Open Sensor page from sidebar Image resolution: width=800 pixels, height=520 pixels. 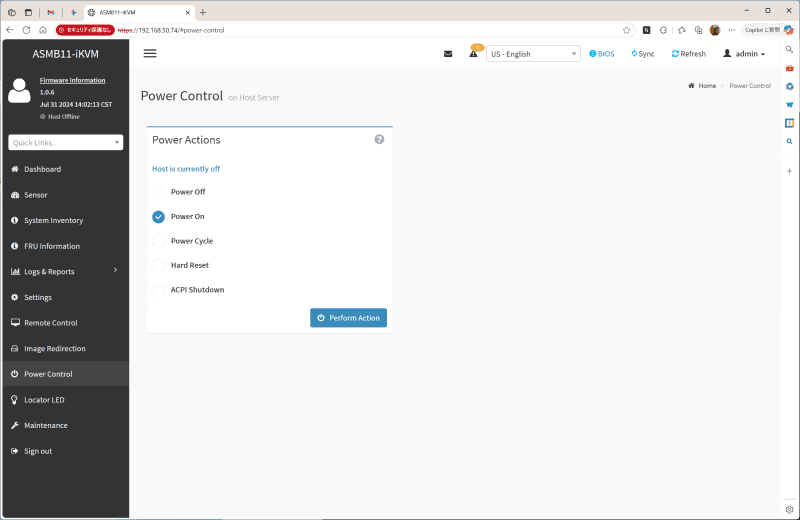(36, 195)
